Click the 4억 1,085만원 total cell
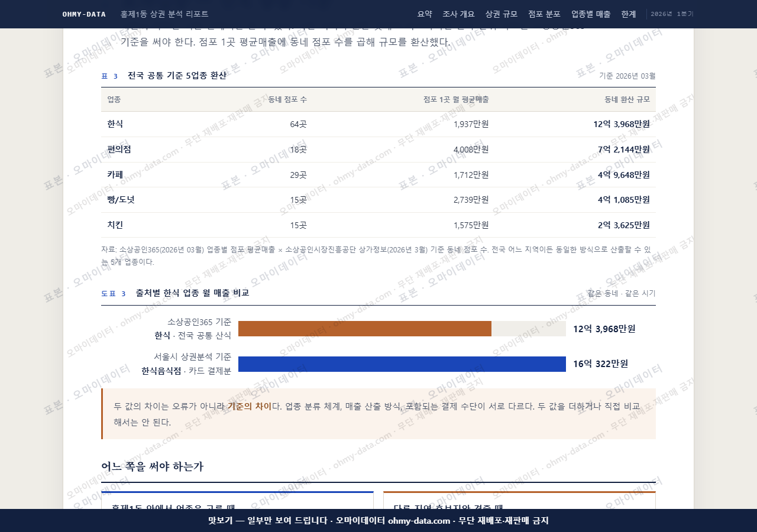 click(624, 200)
